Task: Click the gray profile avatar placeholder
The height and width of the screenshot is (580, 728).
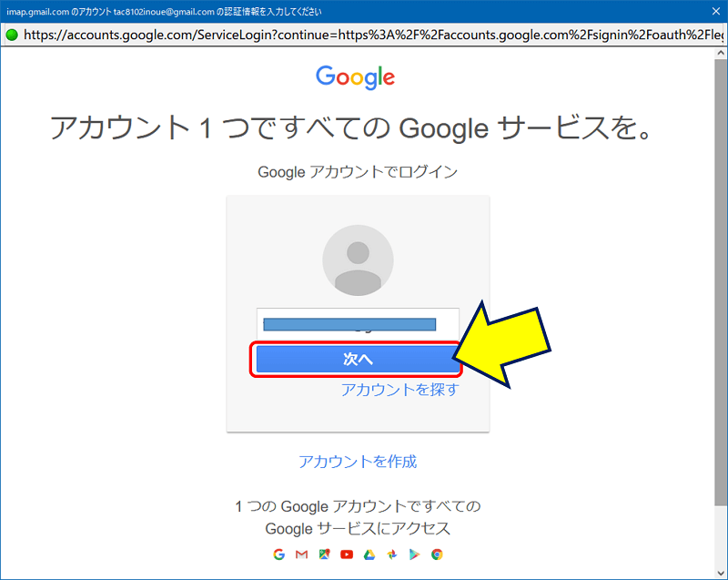Action: pyautogui.click(x=358, y=260)
